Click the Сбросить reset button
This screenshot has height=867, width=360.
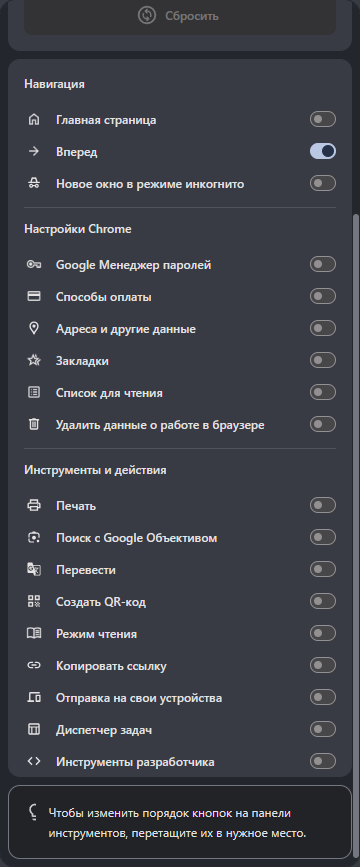[180, 16]
